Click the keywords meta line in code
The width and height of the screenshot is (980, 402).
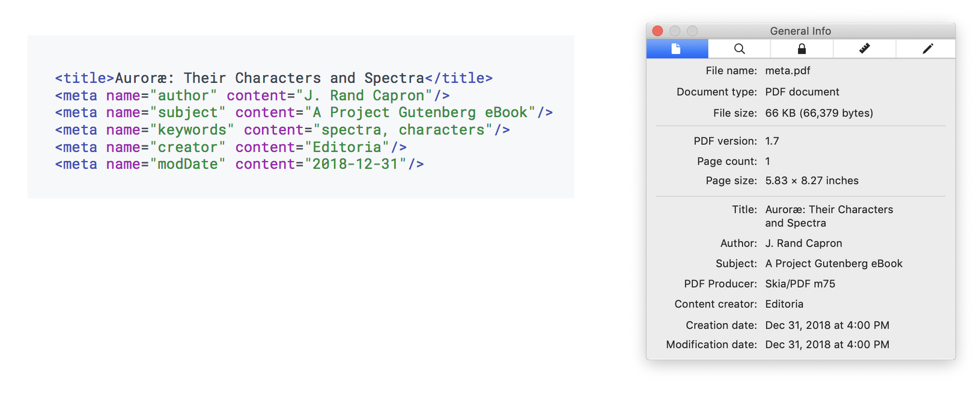[282, 130]
